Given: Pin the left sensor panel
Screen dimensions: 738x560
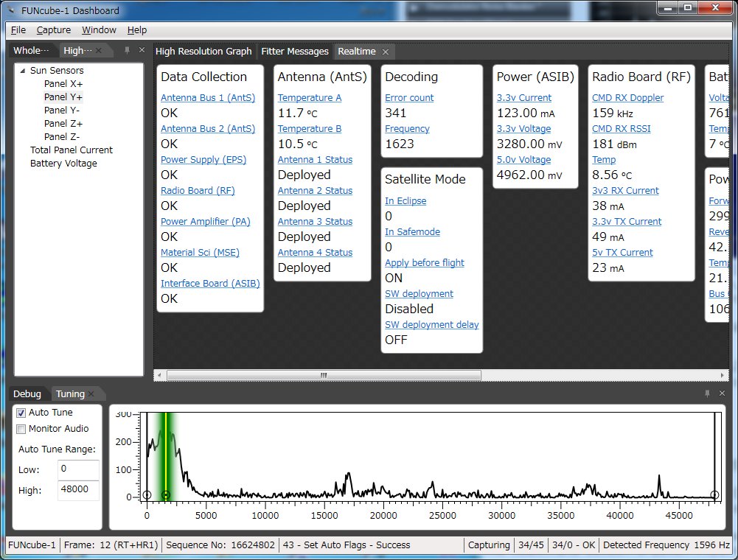Looking at the screenshot, I should coord(127,50).
